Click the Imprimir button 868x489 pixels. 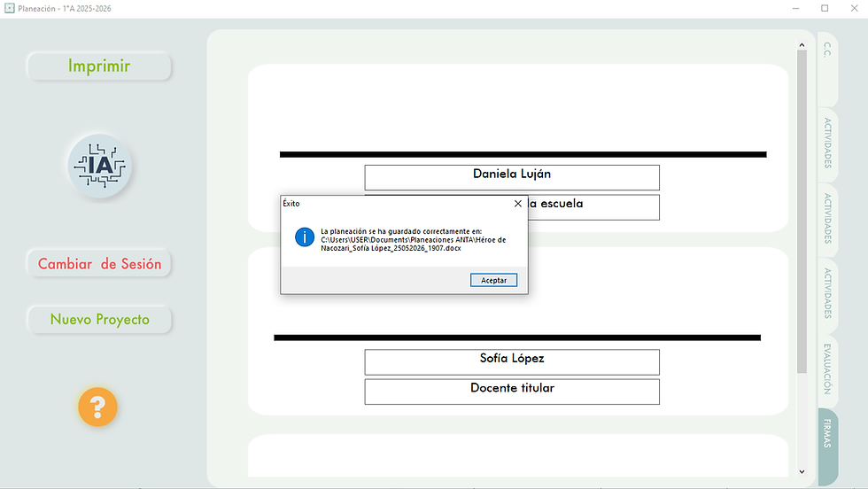[x=99, y=66]
